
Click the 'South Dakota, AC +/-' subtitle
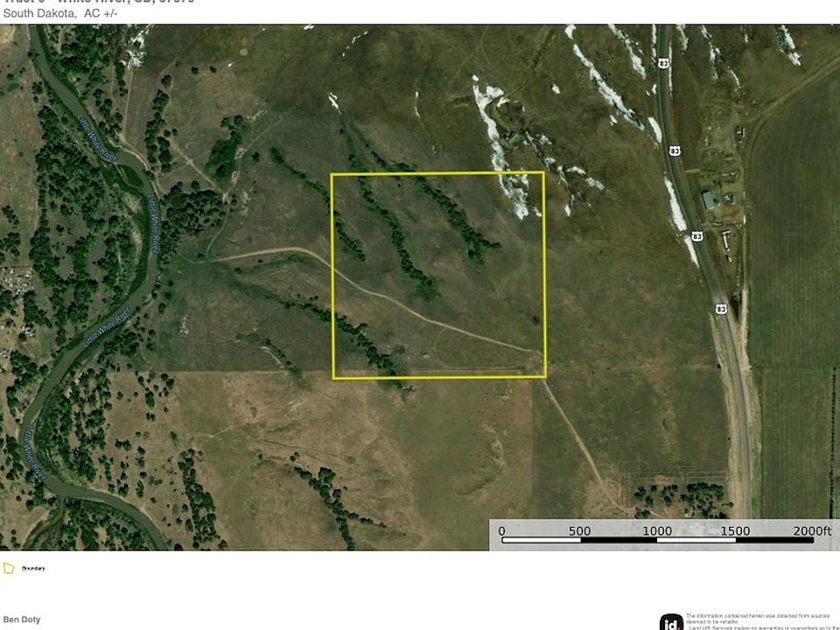pyautogui.click(x=60, y=13)
